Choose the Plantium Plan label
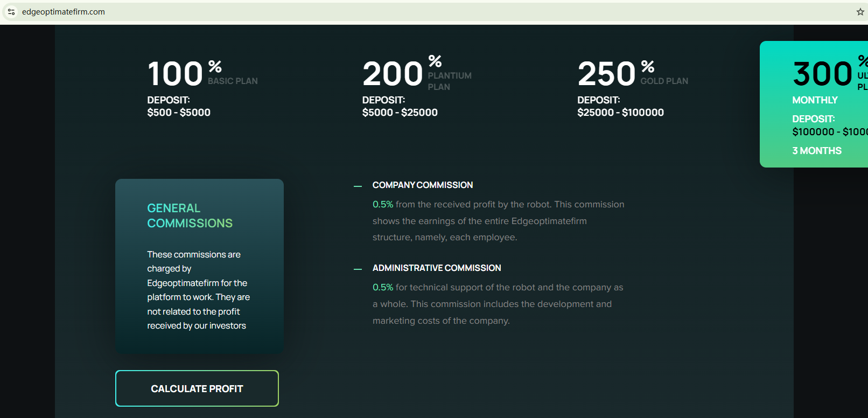 tap(449, 81)
